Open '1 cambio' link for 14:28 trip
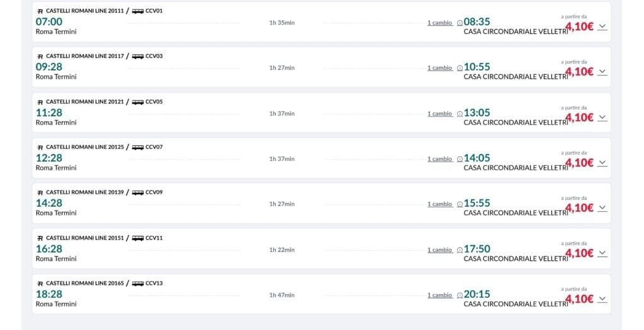 click(x=440, y=204)
